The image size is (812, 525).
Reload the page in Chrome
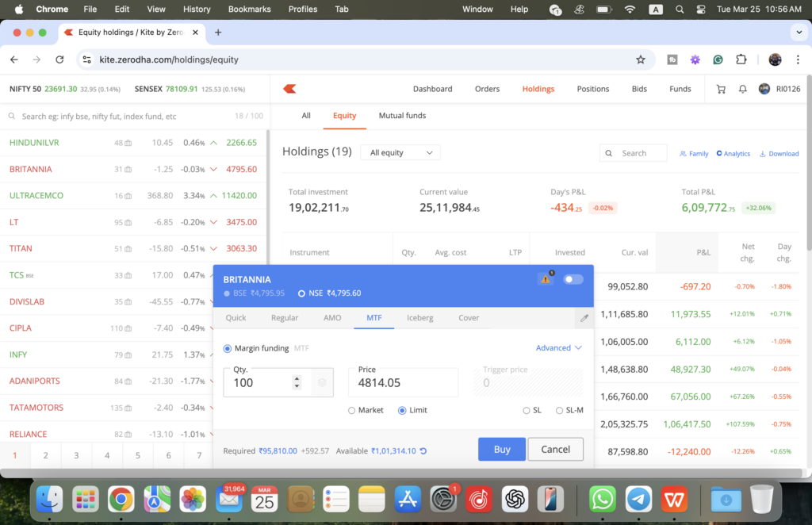pyautogui.click(x=59, y=59)
